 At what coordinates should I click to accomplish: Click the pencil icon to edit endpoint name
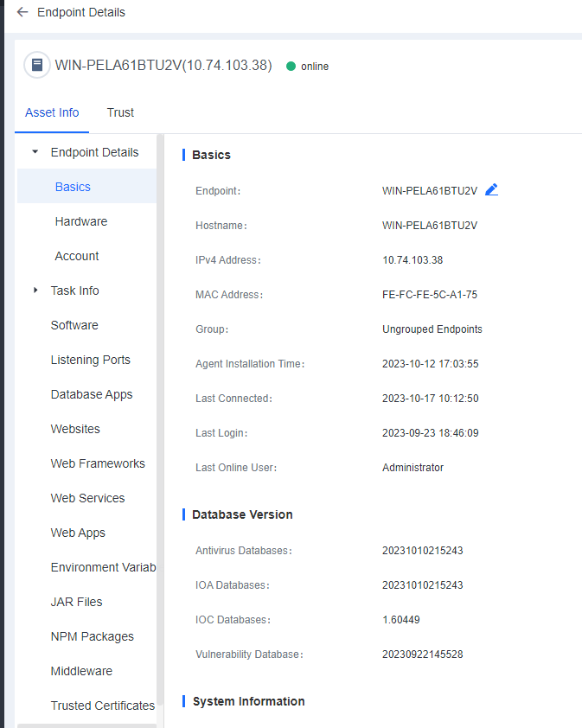tap(491, 190)
